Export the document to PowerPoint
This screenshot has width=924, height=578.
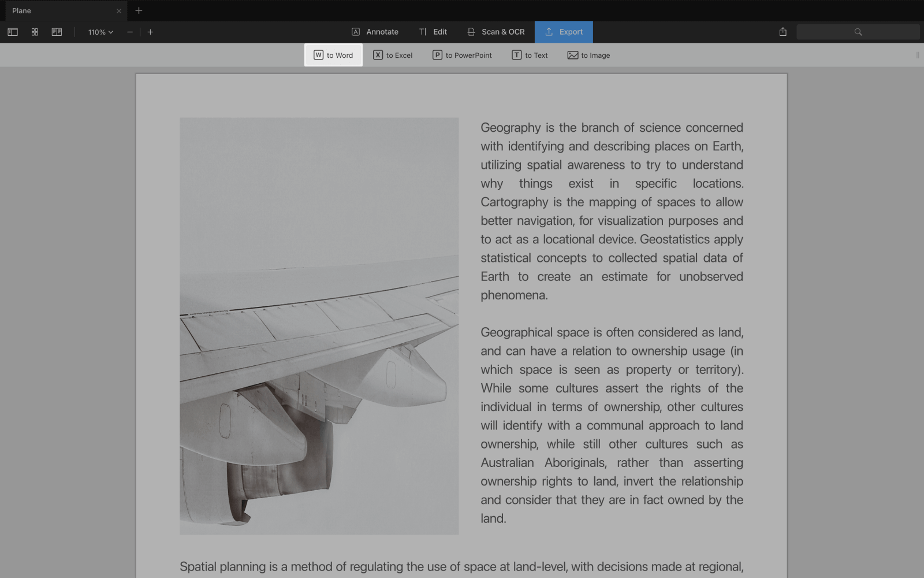tap(462, 55)
